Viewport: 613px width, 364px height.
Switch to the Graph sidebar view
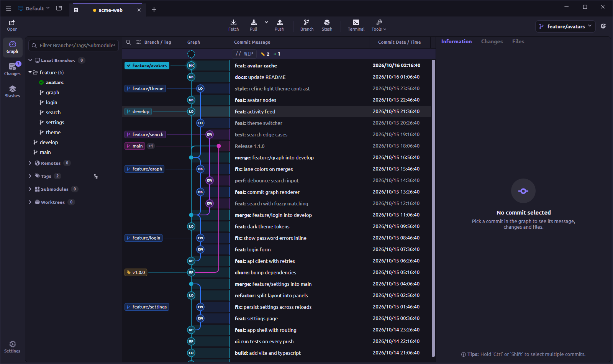coord(13,47)
